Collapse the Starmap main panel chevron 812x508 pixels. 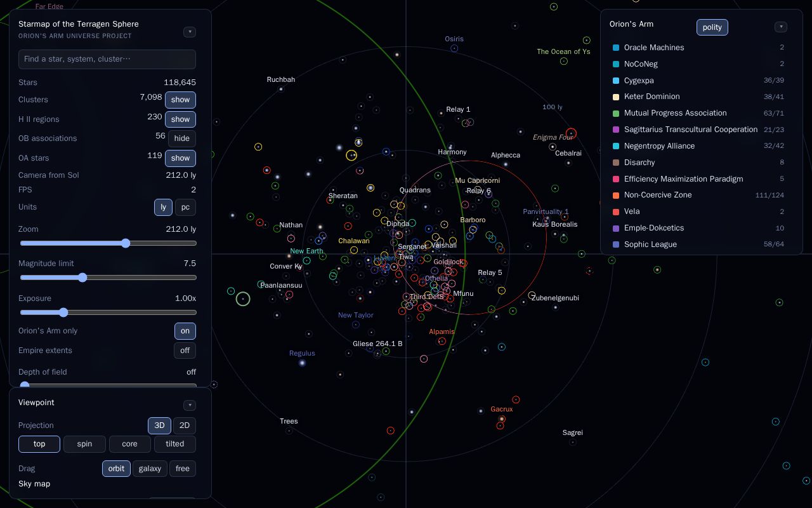point(190,32)
